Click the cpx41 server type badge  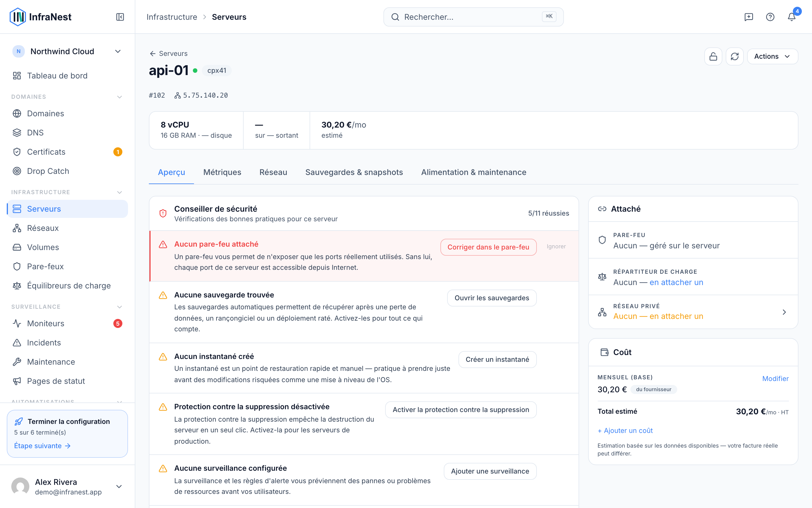click(x=217, y=71)
